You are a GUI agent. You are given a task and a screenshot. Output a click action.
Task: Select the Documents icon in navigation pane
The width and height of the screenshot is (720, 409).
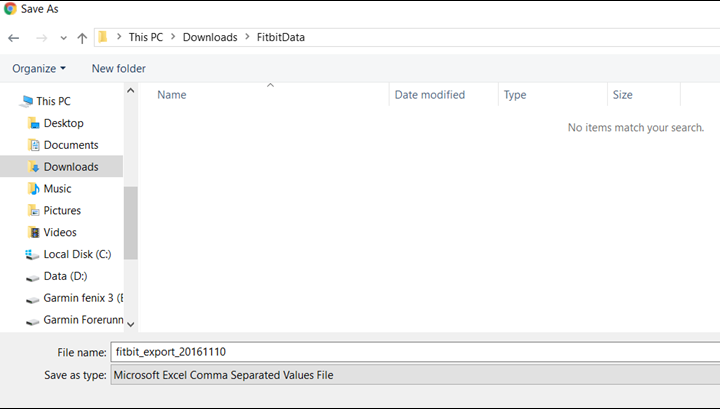(33, 145)
